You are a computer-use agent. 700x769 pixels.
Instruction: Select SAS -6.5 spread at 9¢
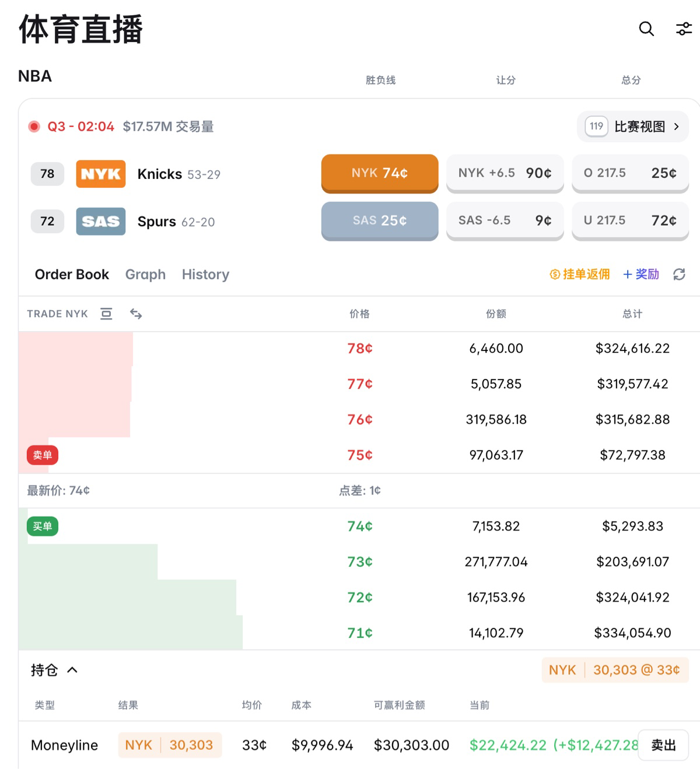pos(505,220)
